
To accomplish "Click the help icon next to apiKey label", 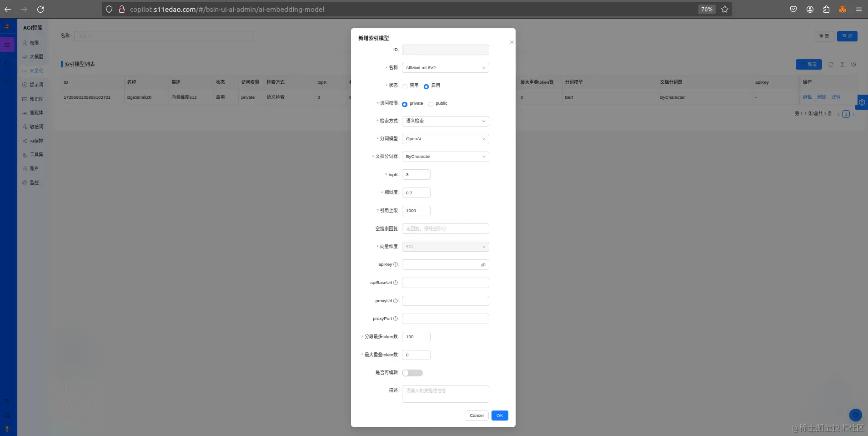I will 396,264.
